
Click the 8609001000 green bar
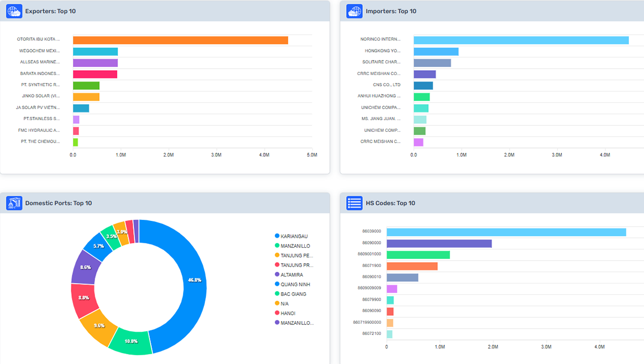(419, 254)
